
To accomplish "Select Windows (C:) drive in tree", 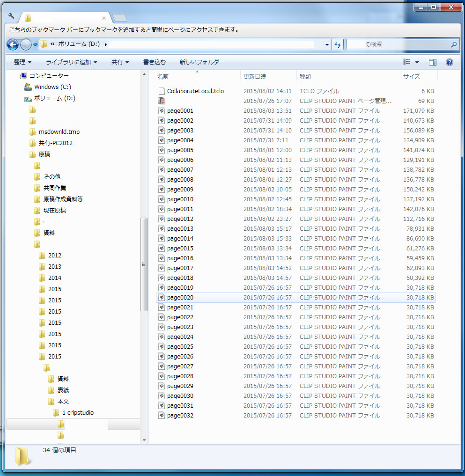I will pyautogui.click(x=52, y=87).
